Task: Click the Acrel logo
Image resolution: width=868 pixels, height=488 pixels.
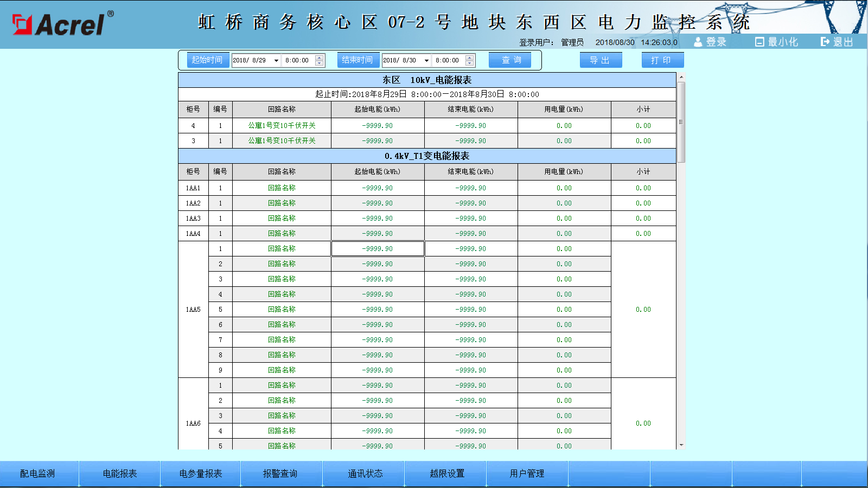Action: tap(63, 23)
